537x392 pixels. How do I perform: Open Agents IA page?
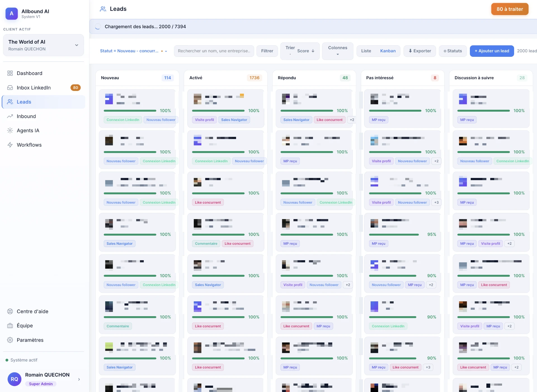point(43,130)
